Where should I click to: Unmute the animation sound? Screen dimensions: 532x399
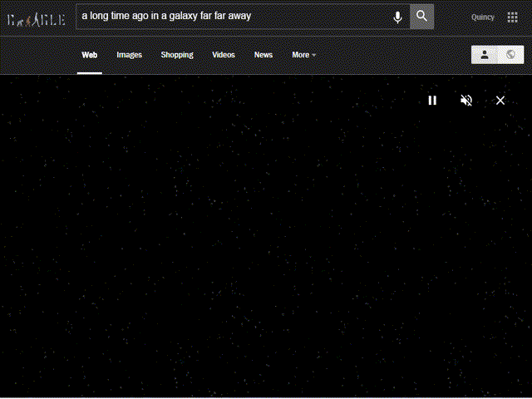466,101
